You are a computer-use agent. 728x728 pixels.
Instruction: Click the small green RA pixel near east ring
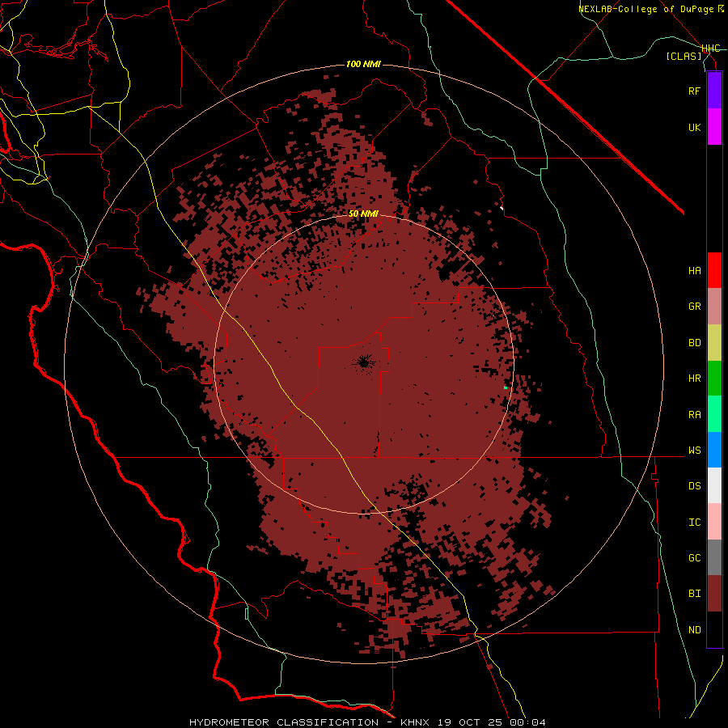click(x=505, y=387)
